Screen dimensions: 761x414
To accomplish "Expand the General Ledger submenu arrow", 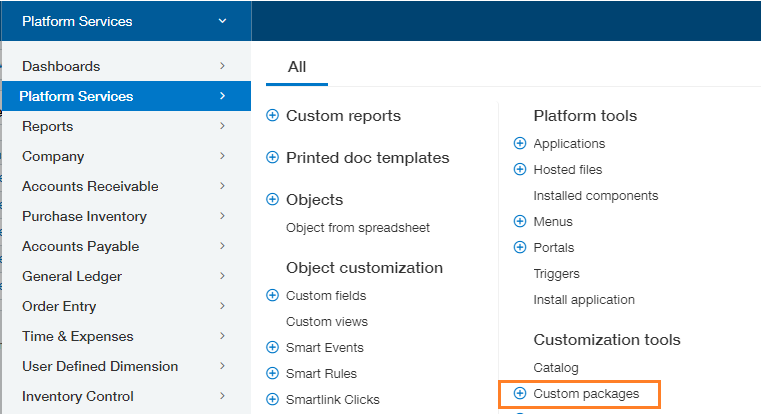I will [222, 276].
